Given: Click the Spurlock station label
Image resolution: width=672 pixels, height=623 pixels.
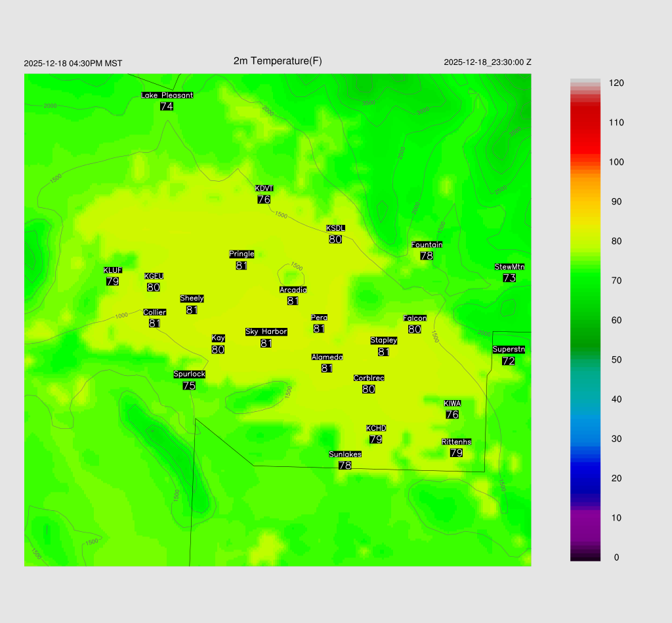Looking at the screenshot, I should point(189,374).
